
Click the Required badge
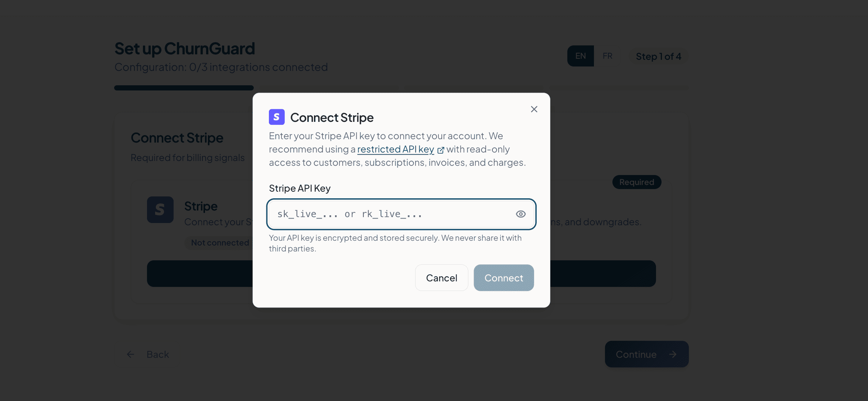pyautogui.click(x=636, y=182)
